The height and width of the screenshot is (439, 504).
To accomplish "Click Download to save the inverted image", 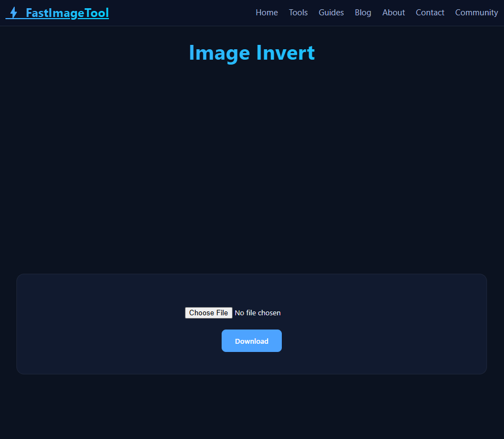I will pyautogui.click(x=252, y=340).
